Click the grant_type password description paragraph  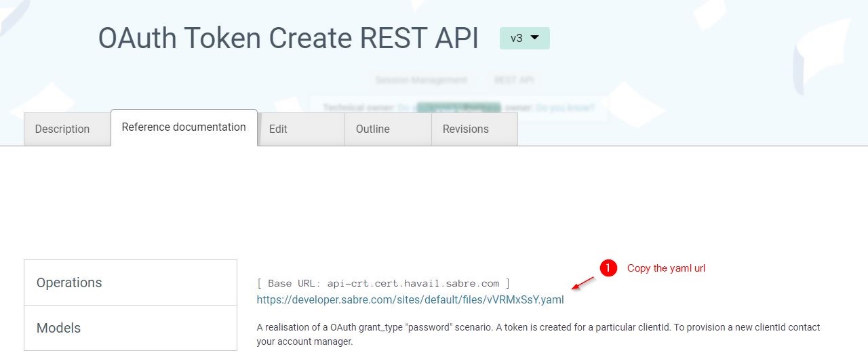tap(538, 335)
